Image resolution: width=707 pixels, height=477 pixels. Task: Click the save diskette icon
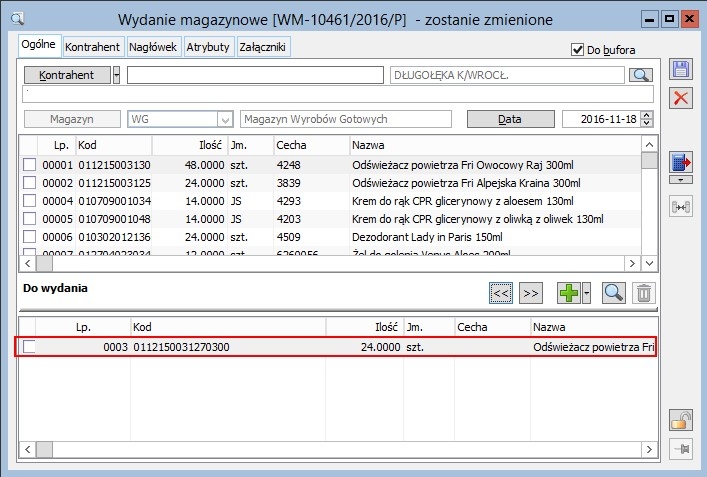point(680,70)
